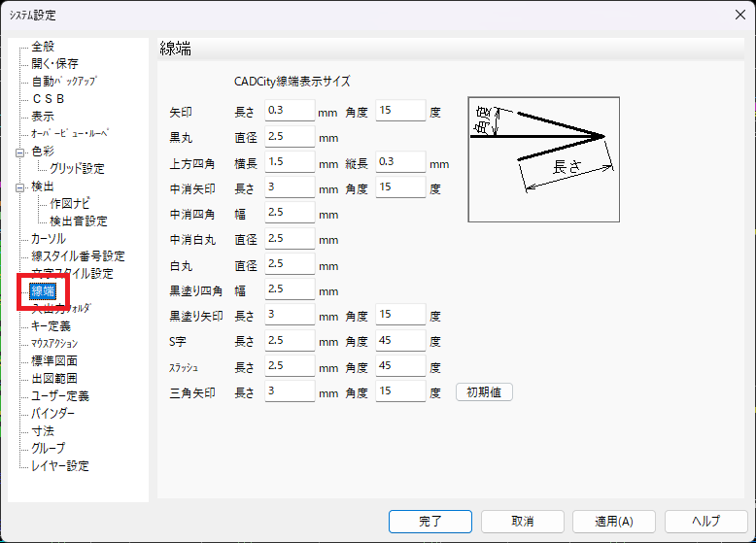Image resolution: width=756 pixels, height=543 pixels.
Task: Apply changes with 適用(A)
Action: tap(614, 522)
